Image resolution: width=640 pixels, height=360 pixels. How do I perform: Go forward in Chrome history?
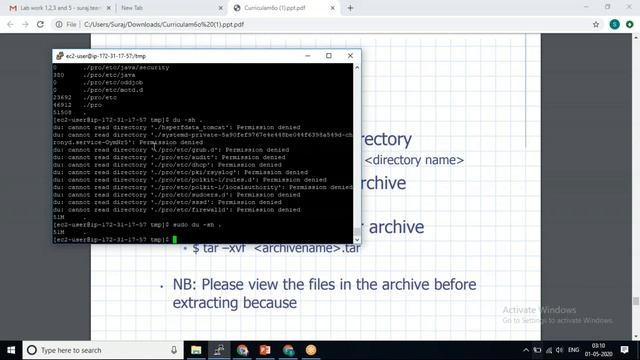[25, 24]
